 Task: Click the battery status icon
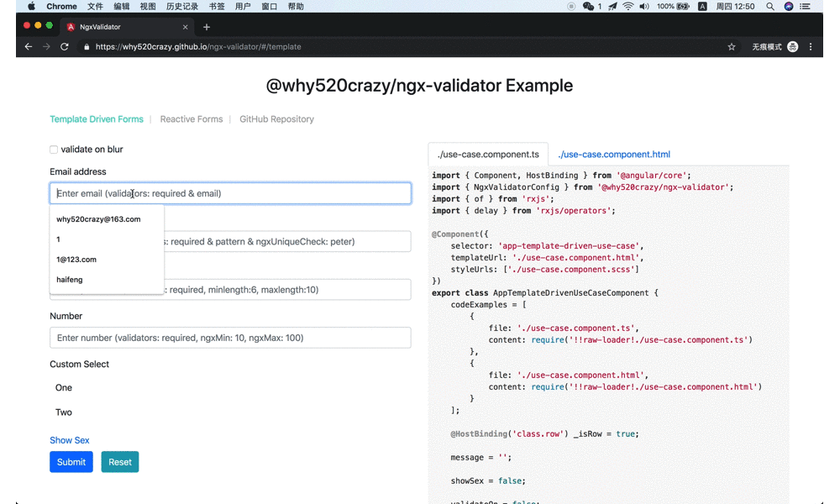[683, 7]
